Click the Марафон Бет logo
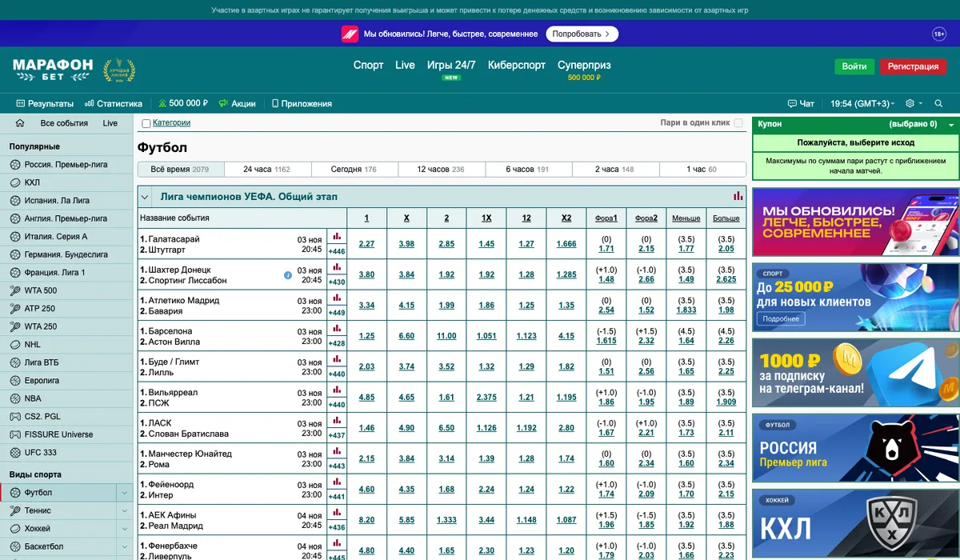Screen dimensions: 960x560 [x=53, y=70]
